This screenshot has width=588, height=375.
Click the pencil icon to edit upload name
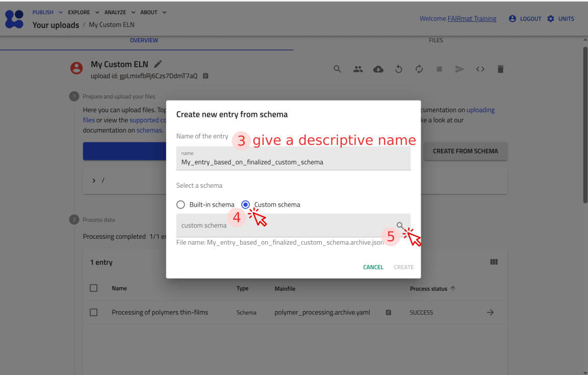(158, 64)
